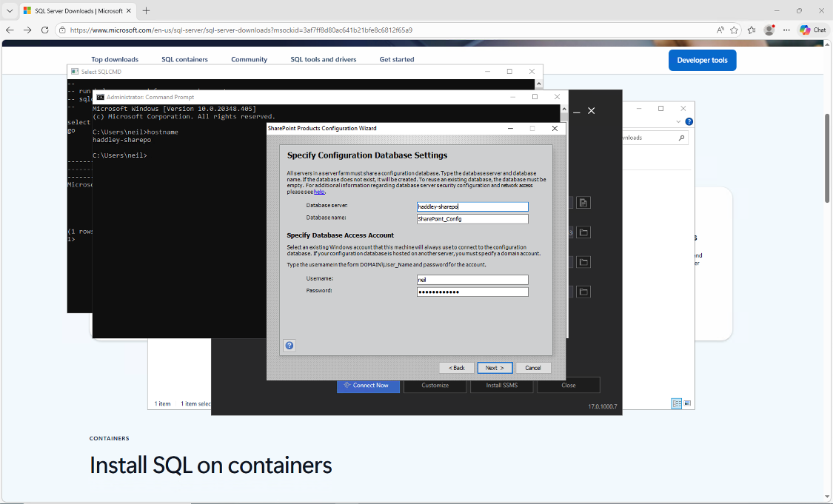Go forward in Edge browser
This screenshot has height=504, width=833.
(27, 30)
